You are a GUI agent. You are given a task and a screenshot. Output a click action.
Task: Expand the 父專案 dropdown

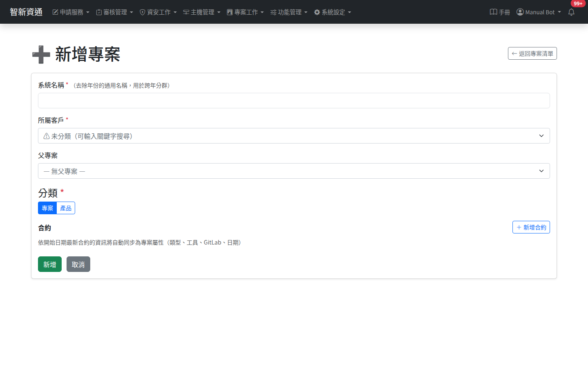(x=294, y=171)
